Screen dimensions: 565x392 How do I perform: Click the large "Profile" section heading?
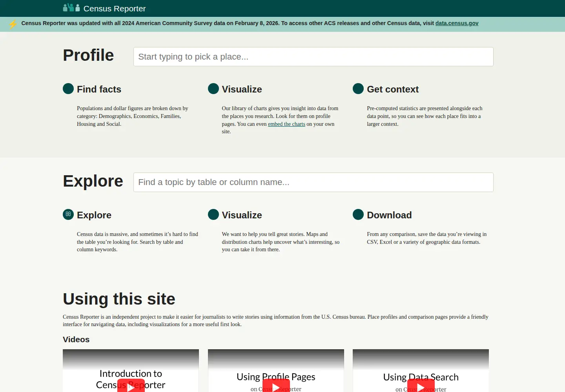tap(88, 55)
